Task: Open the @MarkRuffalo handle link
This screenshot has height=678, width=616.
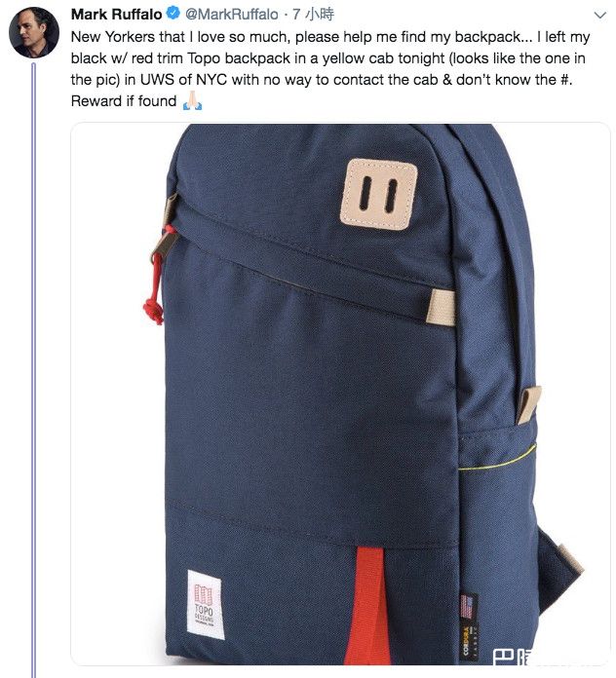Action: 231,15
